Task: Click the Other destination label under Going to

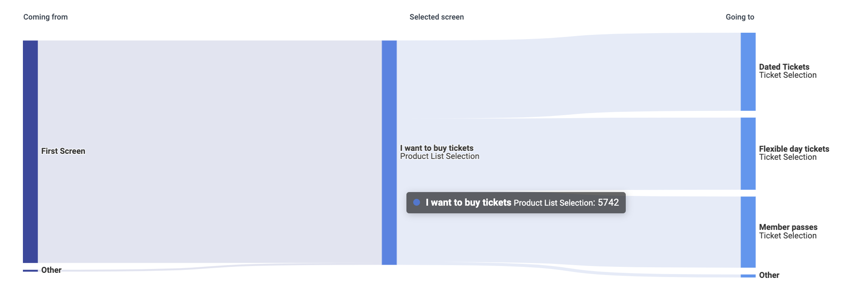Action: coord(769,275)
